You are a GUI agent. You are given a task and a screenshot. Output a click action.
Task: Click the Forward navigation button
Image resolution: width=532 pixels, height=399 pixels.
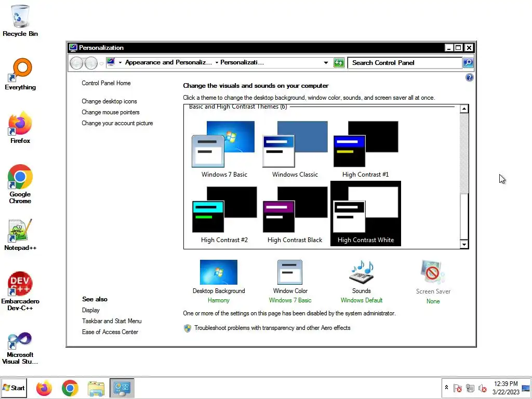coord(91,63)
